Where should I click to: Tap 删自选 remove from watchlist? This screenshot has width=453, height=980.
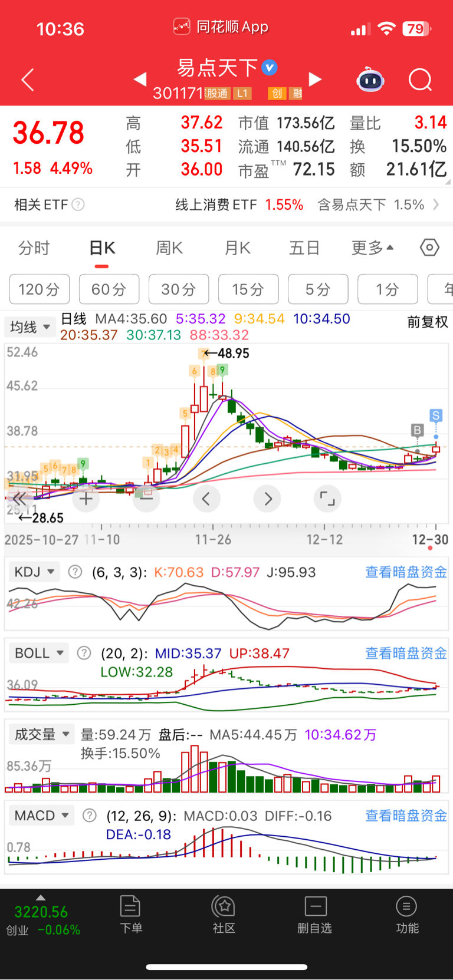(x=315, y=915)
